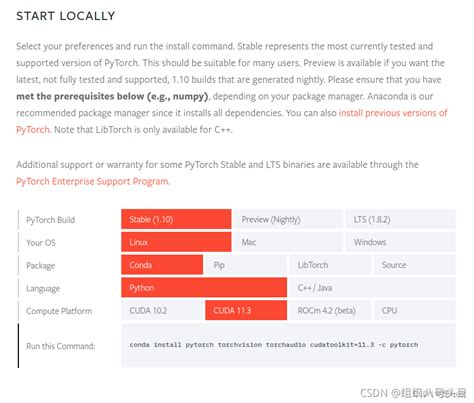Image resolution: width=474 pixels, height=403 pixels.
Task: Choose CPU as compute platform
Action: pyautogui.click(x=414, y=310)
